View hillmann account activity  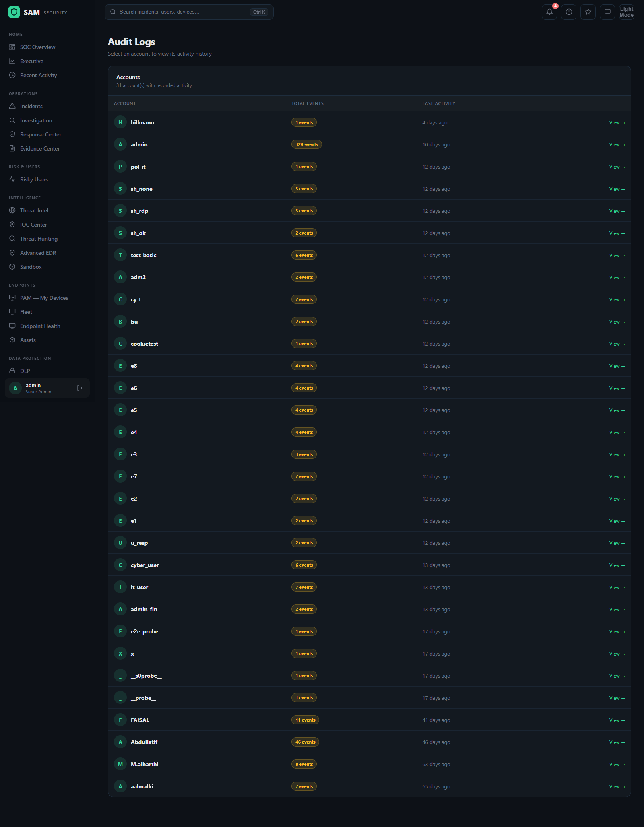pyautogui.click(x=617, y=123)
